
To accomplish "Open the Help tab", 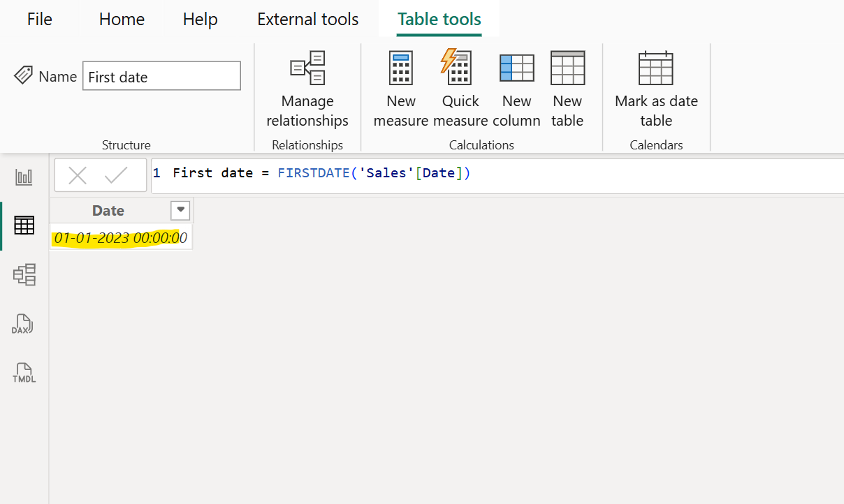I will [200, 19].
